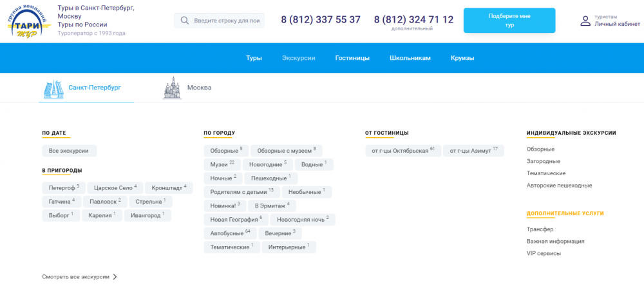This screenshot has width=644, height=297.
Task: Open the Круизы menu item
Action: (x=462, y=58)
